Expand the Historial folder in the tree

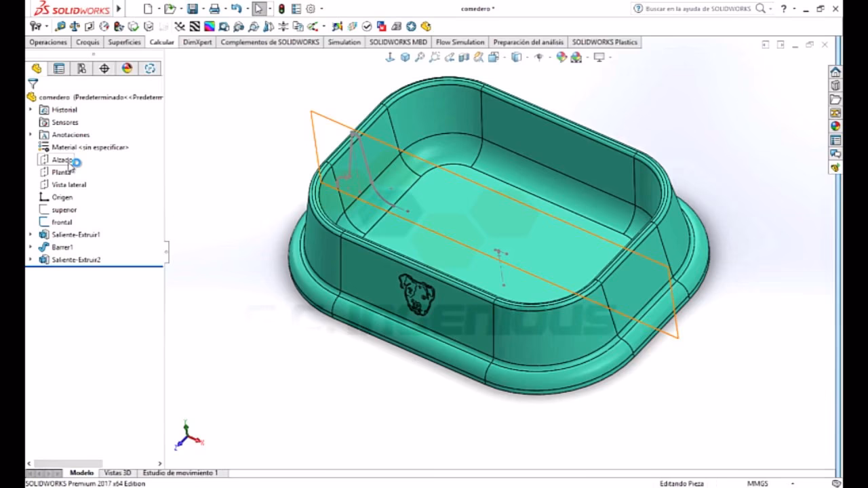31,109
